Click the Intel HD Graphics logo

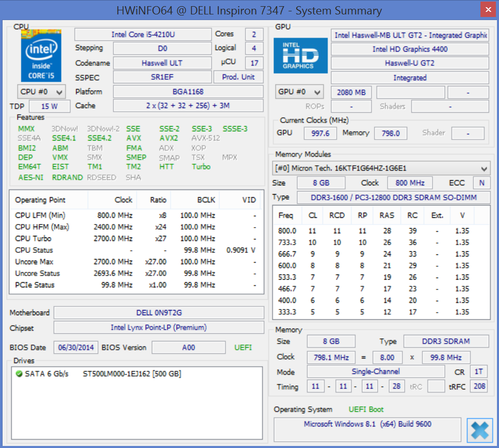(300, 56)
